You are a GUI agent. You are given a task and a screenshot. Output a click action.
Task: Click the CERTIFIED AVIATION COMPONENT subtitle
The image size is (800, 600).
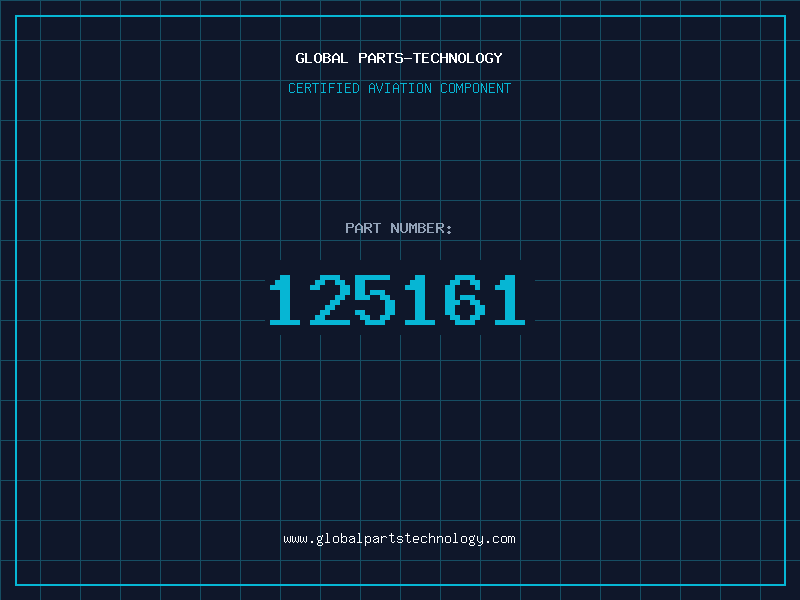click(x=399, y=88)
